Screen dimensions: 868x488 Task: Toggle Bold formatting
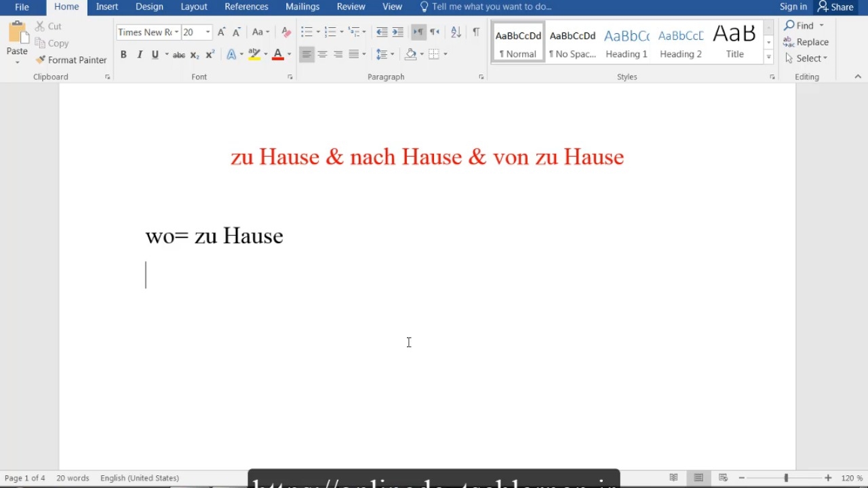point(123,54)
